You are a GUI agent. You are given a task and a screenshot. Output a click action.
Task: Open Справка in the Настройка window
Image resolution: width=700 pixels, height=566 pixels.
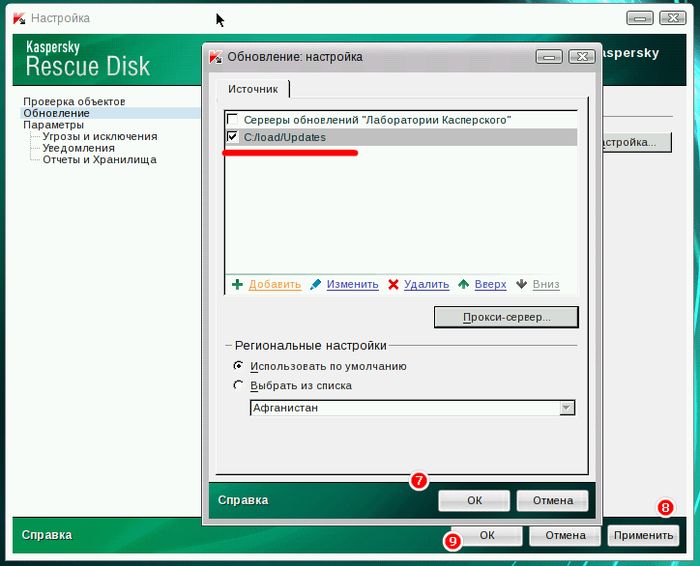click(46, 535)
